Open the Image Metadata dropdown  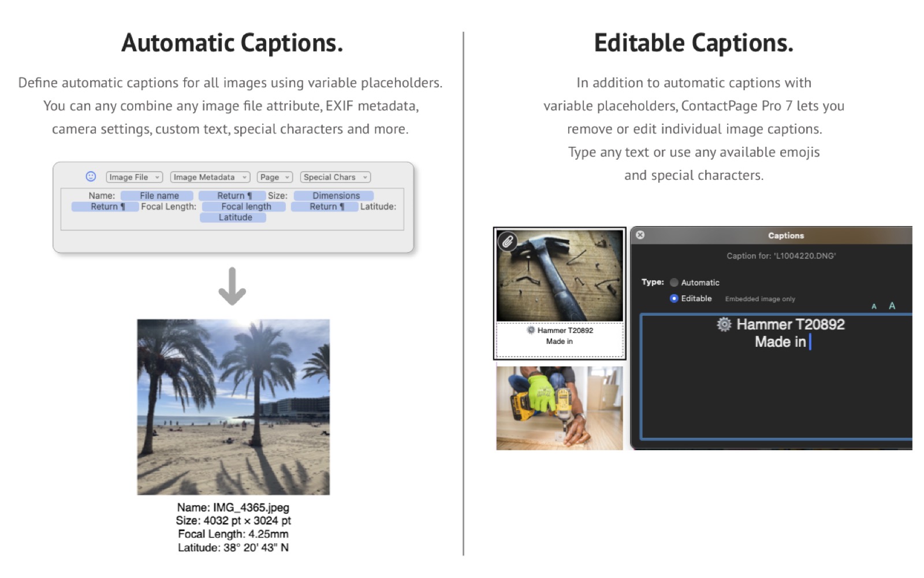coord(210,177)
